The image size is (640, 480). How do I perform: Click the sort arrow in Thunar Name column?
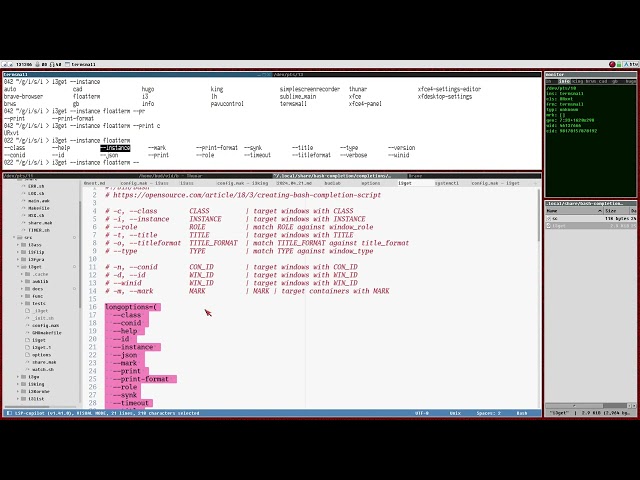point(600,211)
